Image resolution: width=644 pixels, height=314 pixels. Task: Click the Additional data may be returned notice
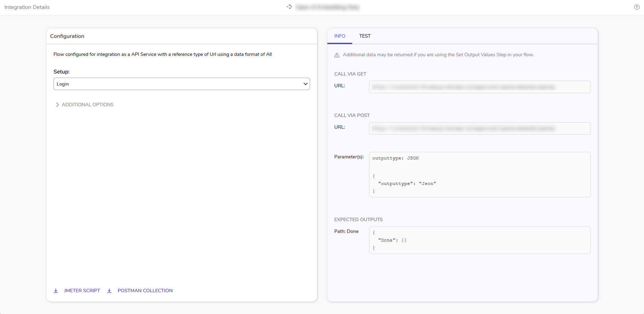click(438, 55)
